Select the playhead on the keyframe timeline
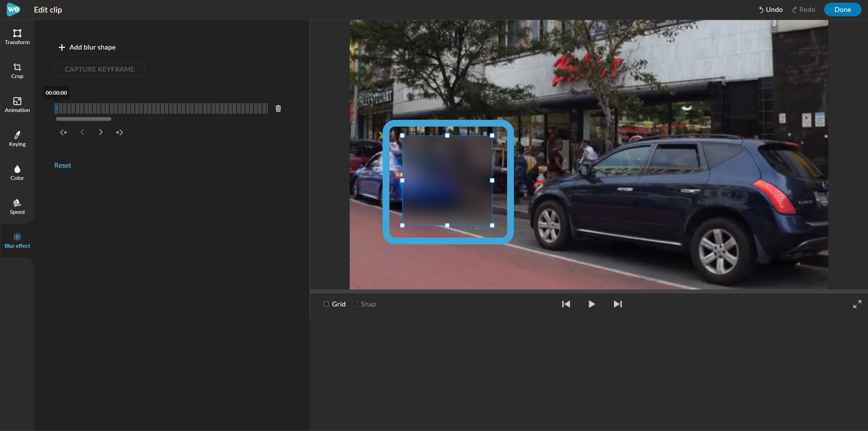 [x=57, y=108]
